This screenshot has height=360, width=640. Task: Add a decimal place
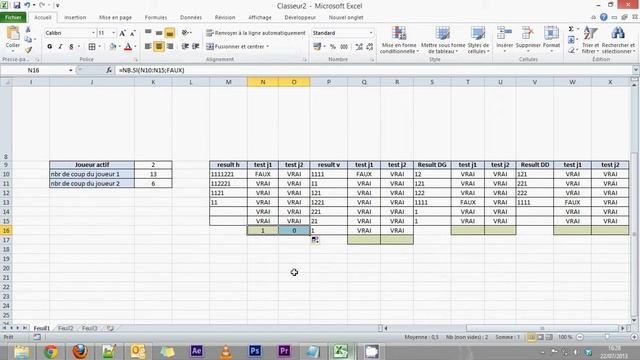359,47
